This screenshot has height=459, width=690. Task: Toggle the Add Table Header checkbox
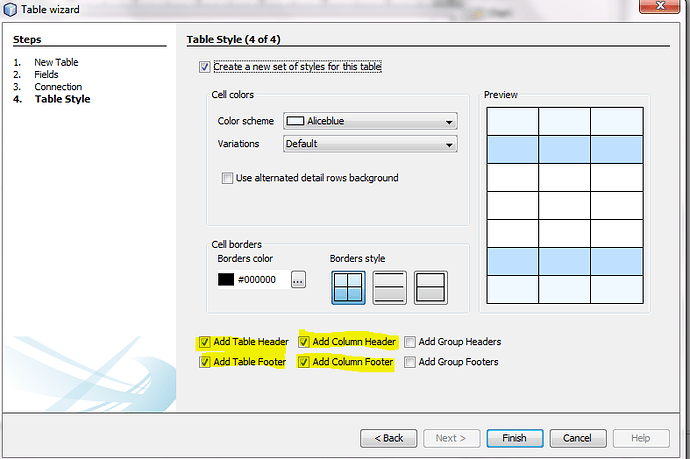pyautogui.click(x=205, y=342)
